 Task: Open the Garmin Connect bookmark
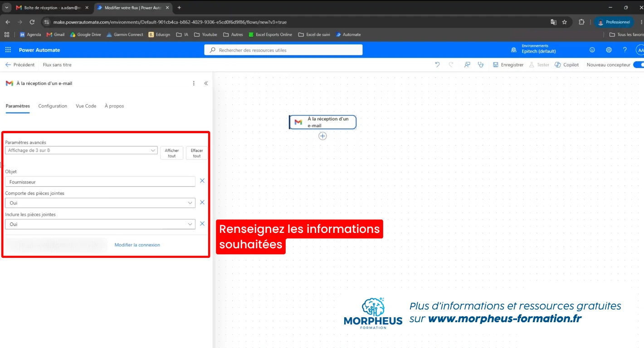[125, 34]
